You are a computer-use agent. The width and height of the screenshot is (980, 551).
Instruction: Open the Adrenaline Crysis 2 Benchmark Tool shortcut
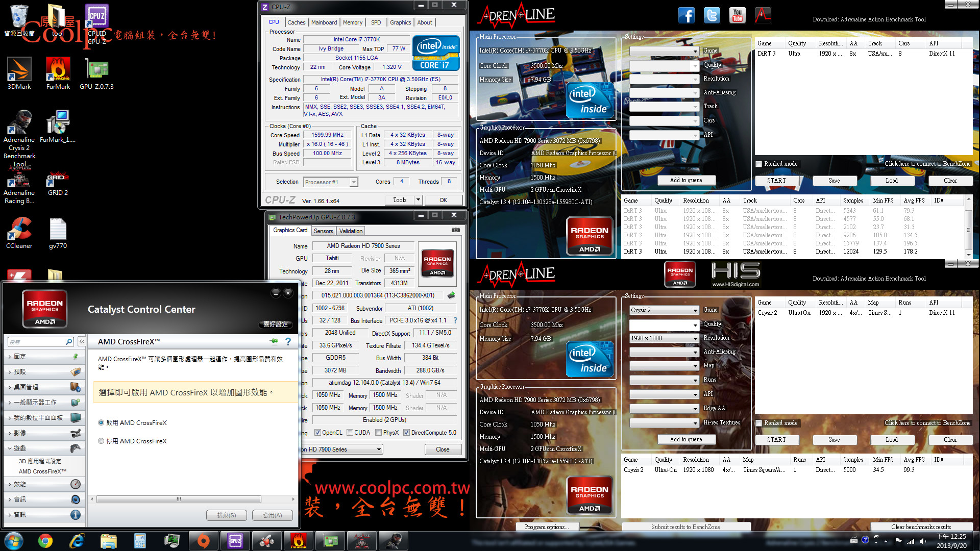click(x=19, y=139)
